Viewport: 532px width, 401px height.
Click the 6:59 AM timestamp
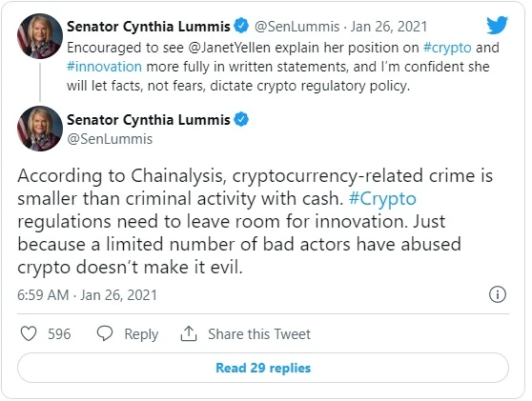click(x=43, y=295)
